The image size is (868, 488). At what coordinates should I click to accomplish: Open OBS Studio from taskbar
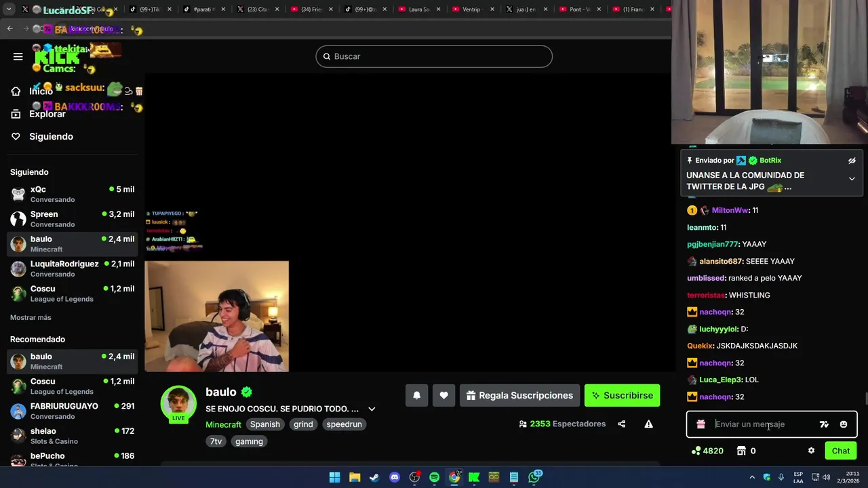pos(414,477)
